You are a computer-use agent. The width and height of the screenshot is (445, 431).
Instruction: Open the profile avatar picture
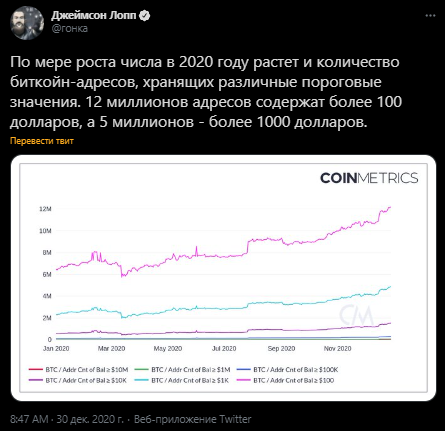point(27,23)
